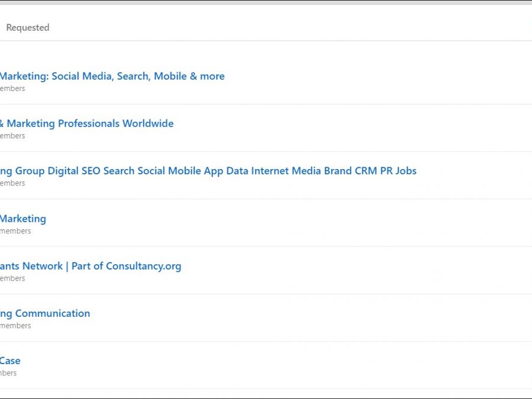Open the '& Marketing Professionals Worldwide' group link
The height and width of the screenshot is (399, 532).
[x=87, y=124]
